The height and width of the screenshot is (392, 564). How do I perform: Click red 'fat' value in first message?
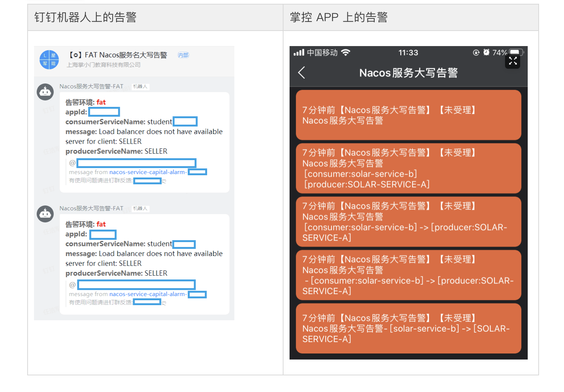click(x=101, y=102)
